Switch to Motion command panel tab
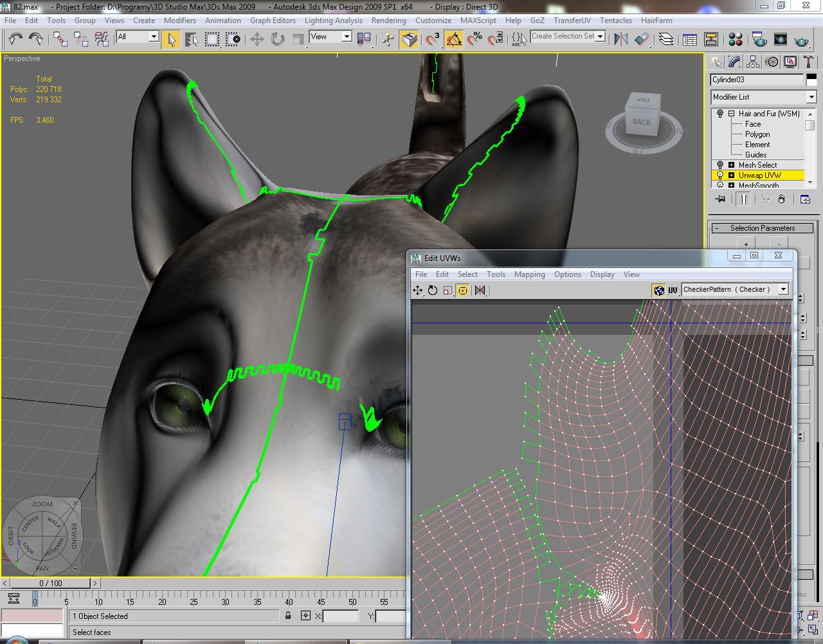The width and height of the screenshot is (823, 644). pos(772,62)
